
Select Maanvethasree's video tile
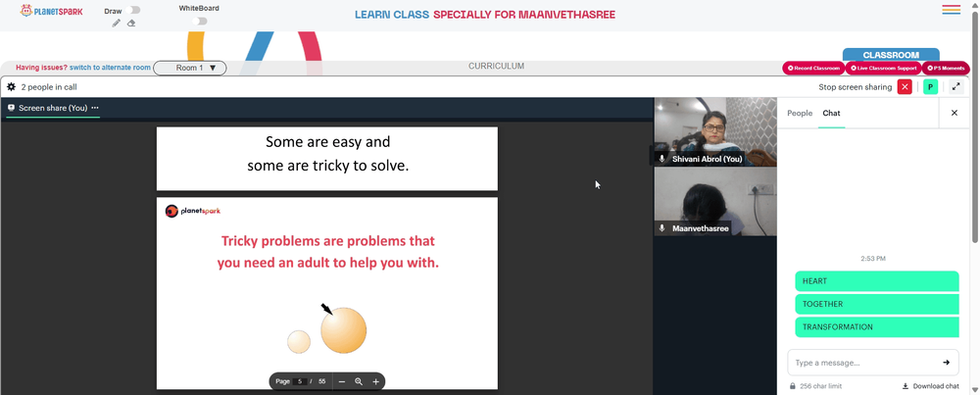coord(715,201)
